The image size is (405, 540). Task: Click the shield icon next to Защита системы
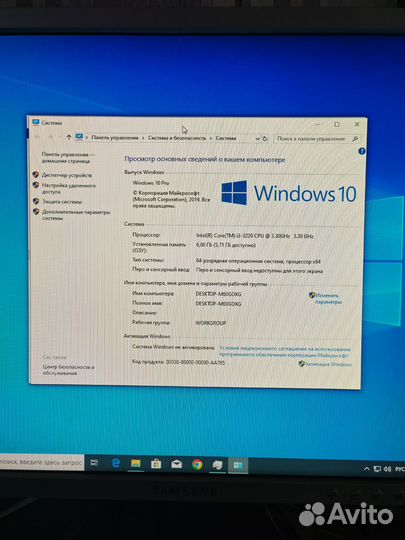click(x=36, y=201)
